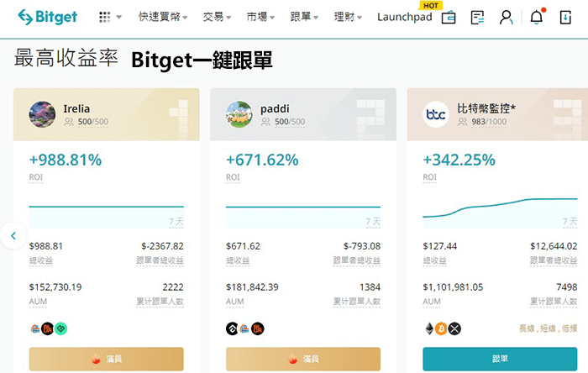Click the 長線, 短線, 低頻 tags

(549, 328)
